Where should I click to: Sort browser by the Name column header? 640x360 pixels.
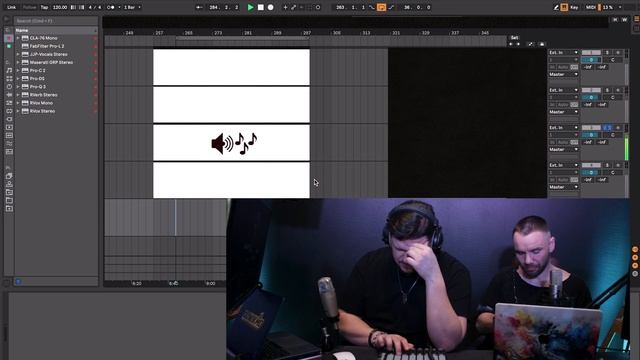(x=56, y=30)
